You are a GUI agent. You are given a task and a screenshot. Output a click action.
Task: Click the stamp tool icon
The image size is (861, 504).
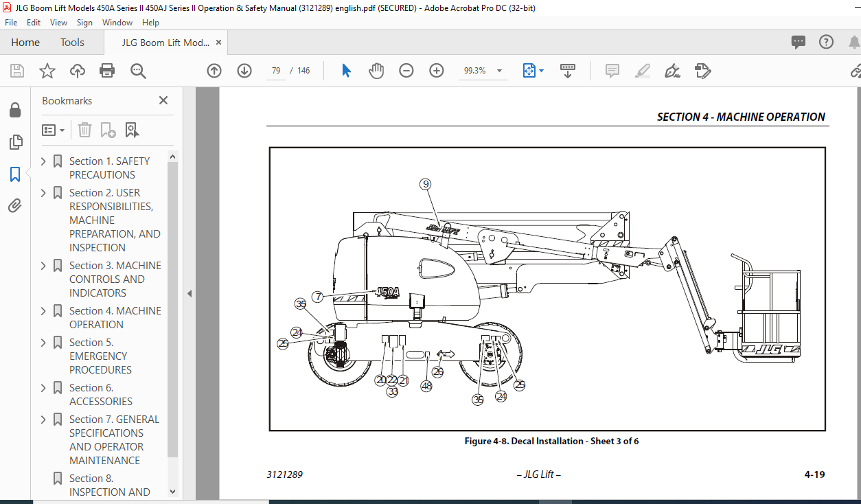(x=702, y=71)
